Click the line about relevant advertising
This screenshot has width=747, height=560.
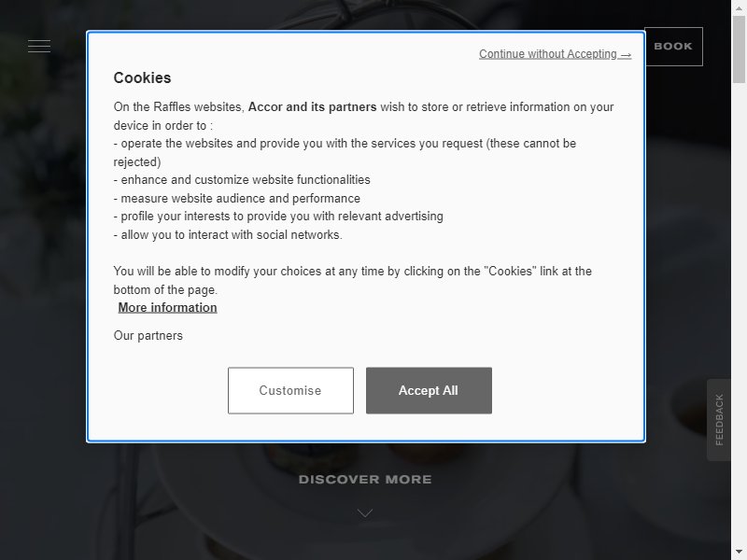(x=278, y=217)
